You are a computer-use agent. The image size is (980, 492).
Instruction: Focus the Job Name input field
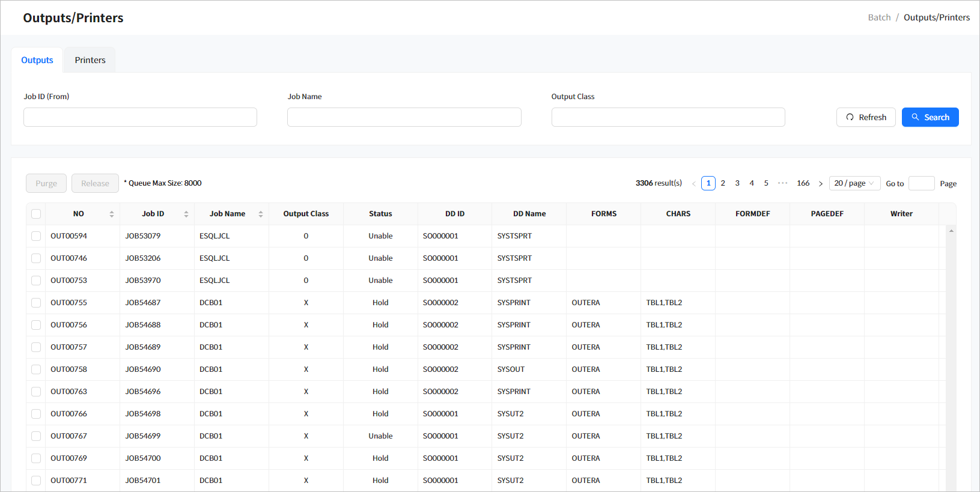[404, 117]
